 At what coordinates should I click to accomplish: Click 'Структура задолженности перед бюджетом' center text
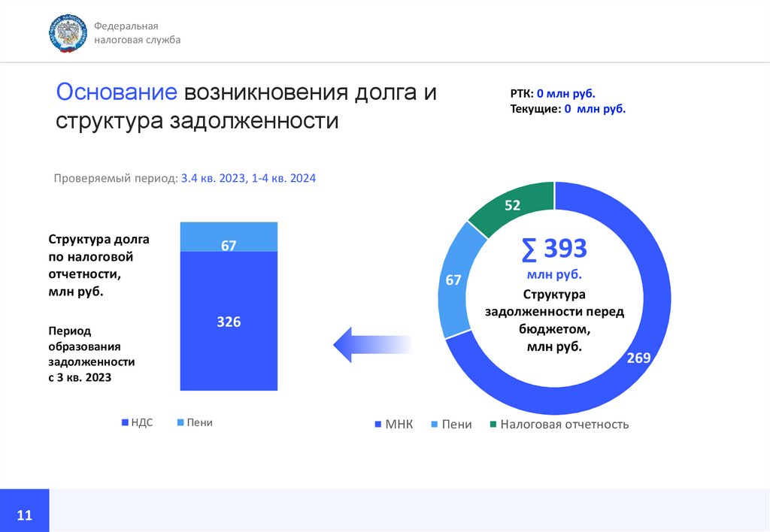[554, 320]
